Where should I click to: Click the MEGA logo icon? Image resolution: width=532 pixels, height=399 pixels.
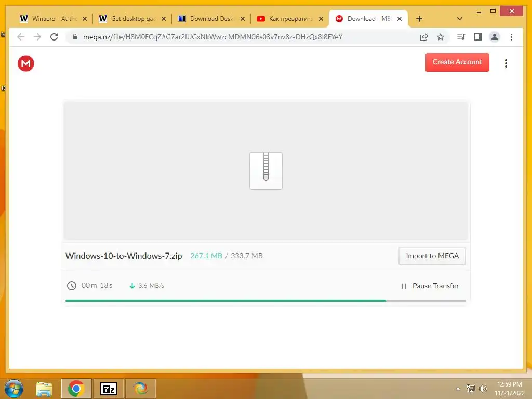(26, 63)
